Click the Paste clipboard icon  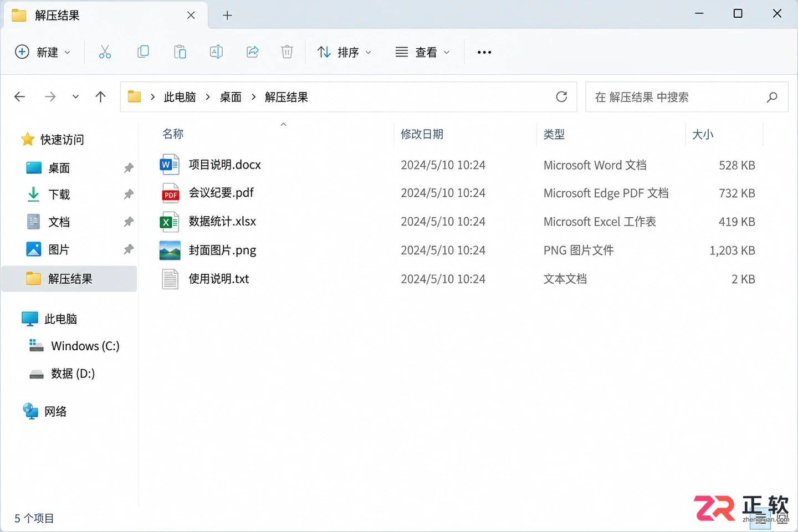coord(180,52)
